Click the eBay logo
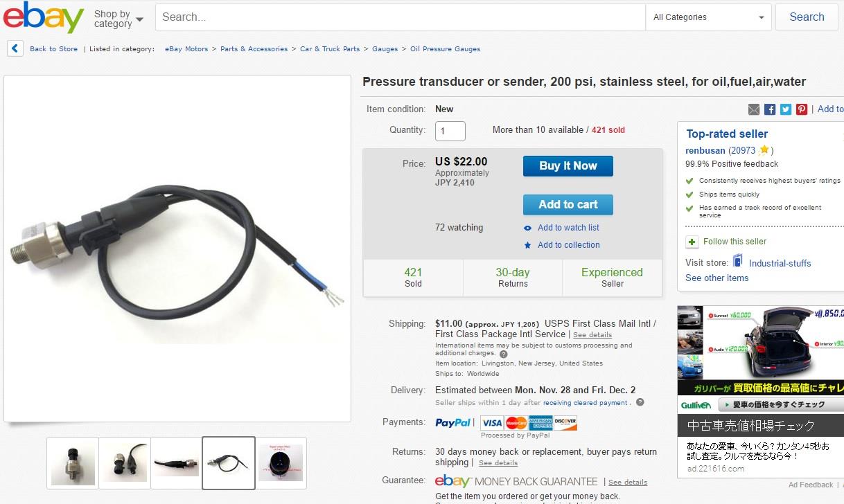Screen dimensions: 844x504 point(44,17)
